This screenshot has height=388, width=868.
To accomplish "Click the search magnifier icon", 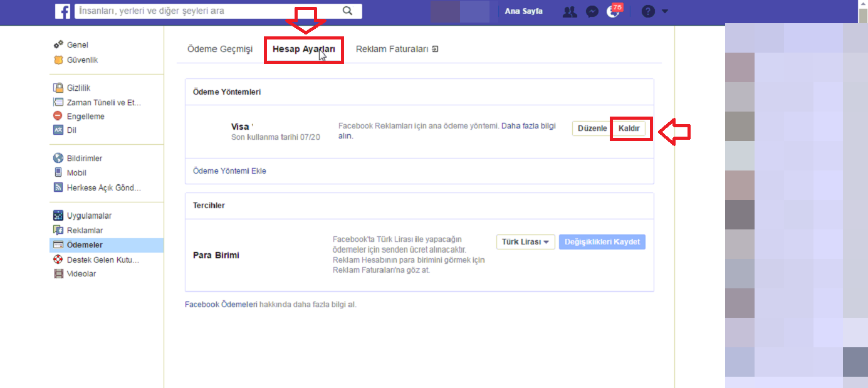I will pos(348,11).
